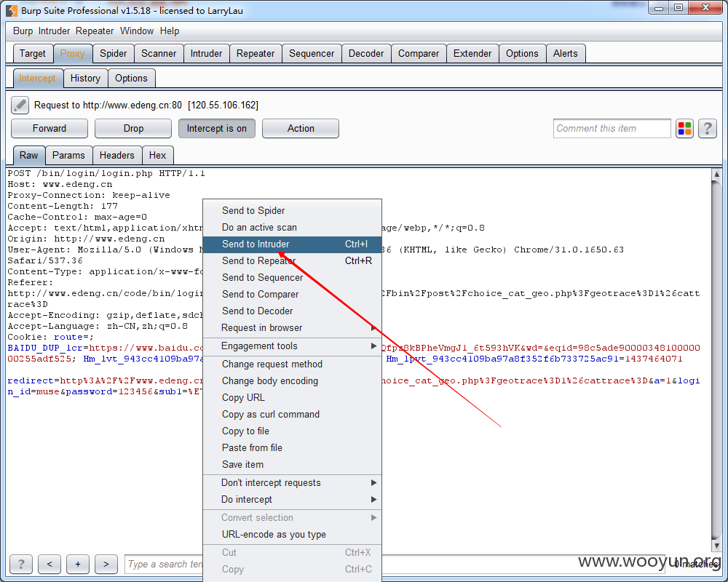Expand Do intercept submenu
Screen dimensions: 728x582
point(292,499)
